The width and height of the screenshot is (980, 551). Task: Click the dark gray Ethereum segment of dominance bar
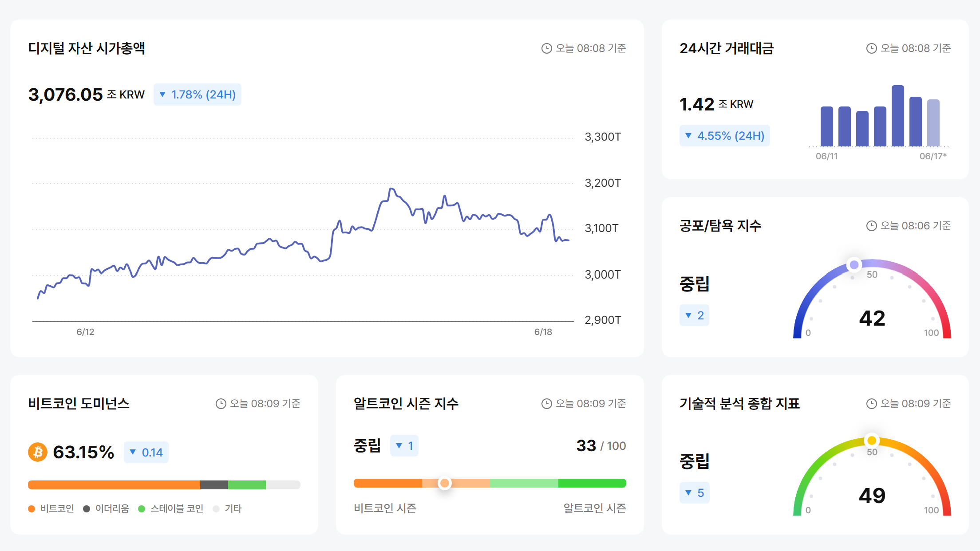click(214, 485)
